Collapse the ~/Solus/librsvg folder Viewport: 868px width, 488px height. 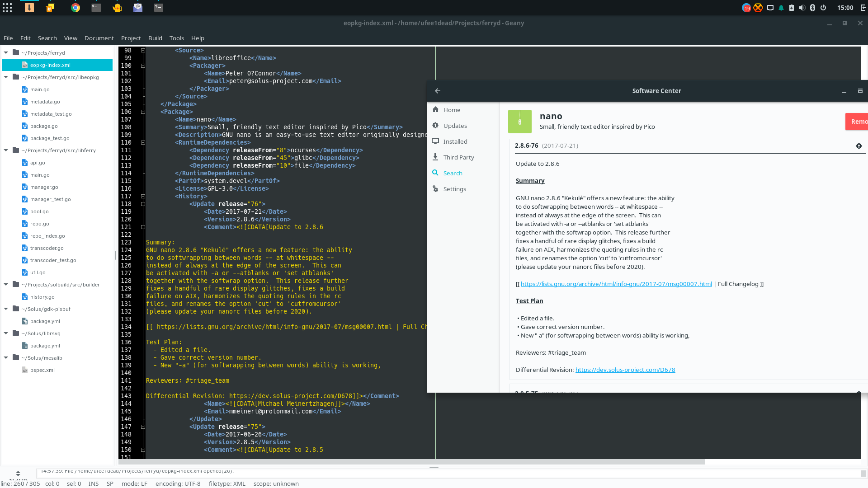(x=6, y=333)
